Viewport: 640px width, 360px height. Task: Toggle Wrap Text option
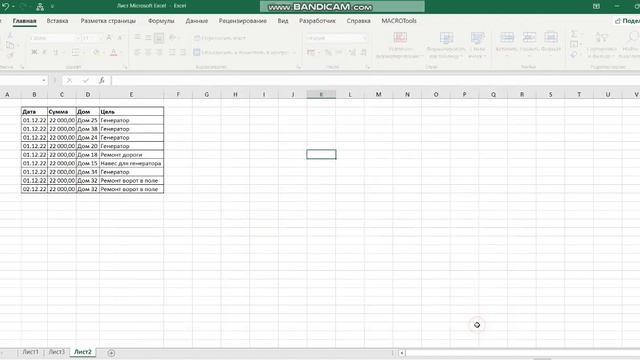point(220,38)
